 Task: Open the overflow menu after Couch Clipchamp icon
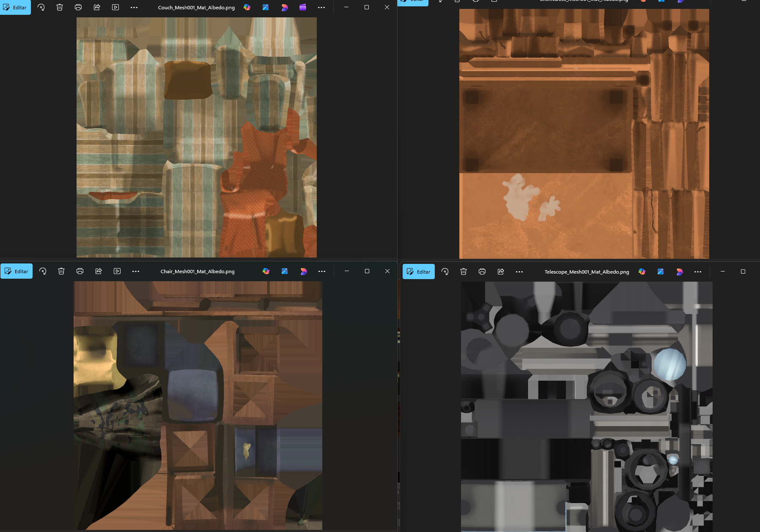321,7
